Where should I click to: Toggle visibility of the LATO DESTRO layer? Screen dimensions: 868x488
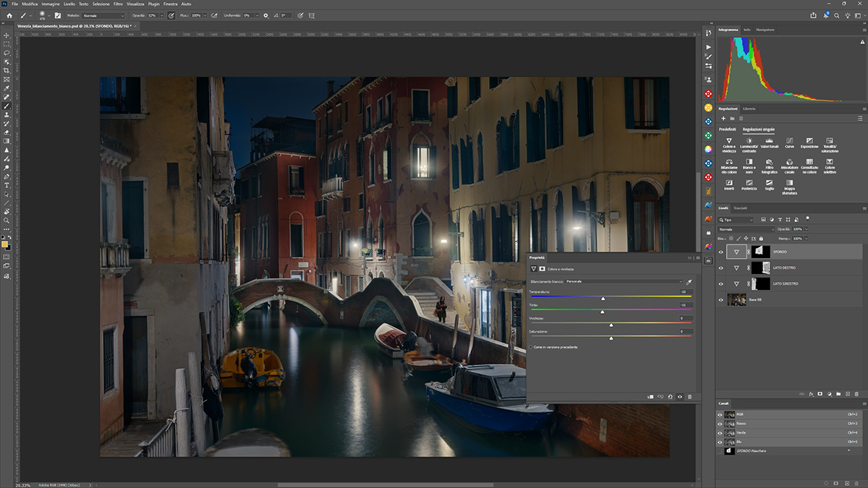point(720,267)
